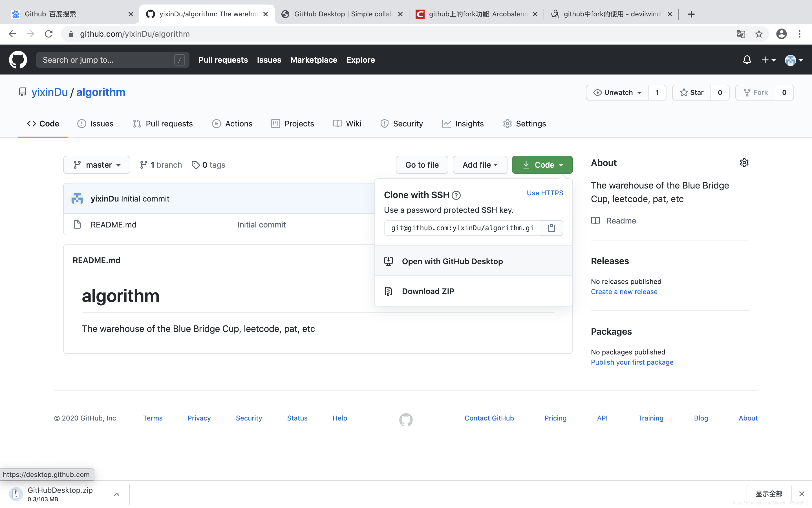812x508 pixels.
Task: Copy SSH clone URL with clipboard icon
Action: pyautogui.click(x=551, y=228)
